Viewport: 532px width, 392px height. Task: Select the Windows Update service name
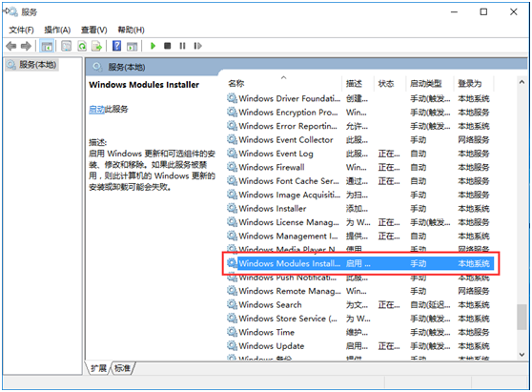272,346
